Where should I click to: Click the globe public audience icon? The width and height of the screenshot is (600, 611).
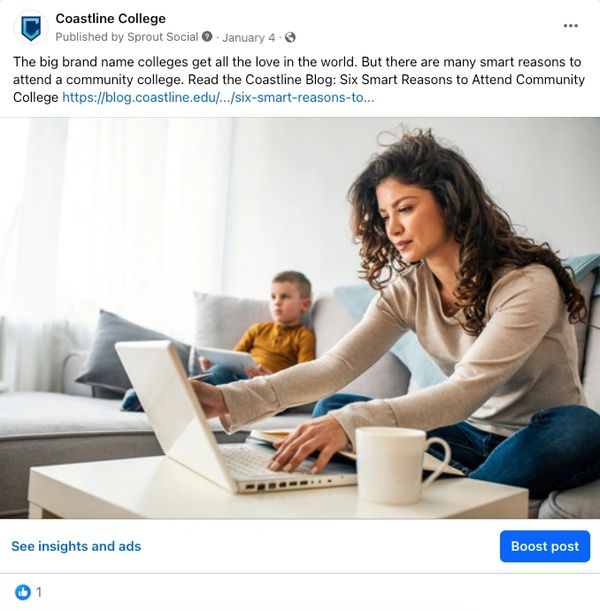point(290,37)
